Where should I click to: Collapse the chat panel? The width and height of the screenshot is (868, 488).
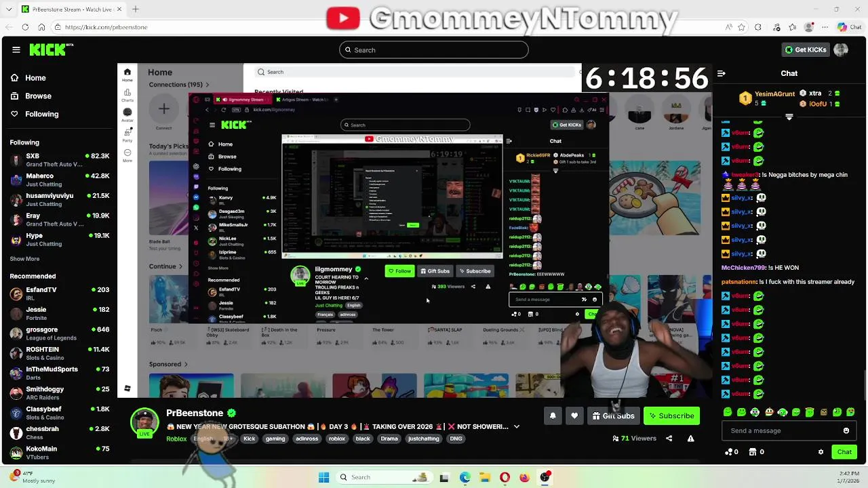722,73
